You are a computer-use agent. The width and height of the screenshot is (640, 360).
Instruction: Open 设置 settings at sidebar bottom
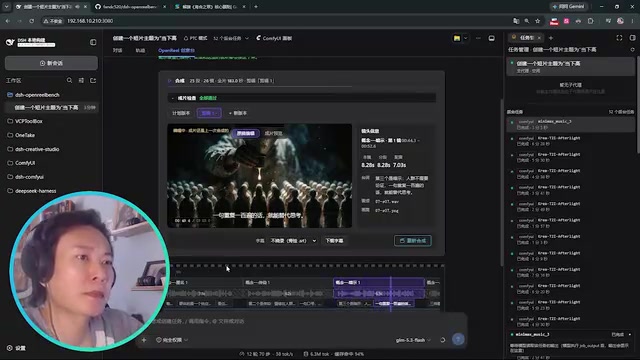coord(16,348)
